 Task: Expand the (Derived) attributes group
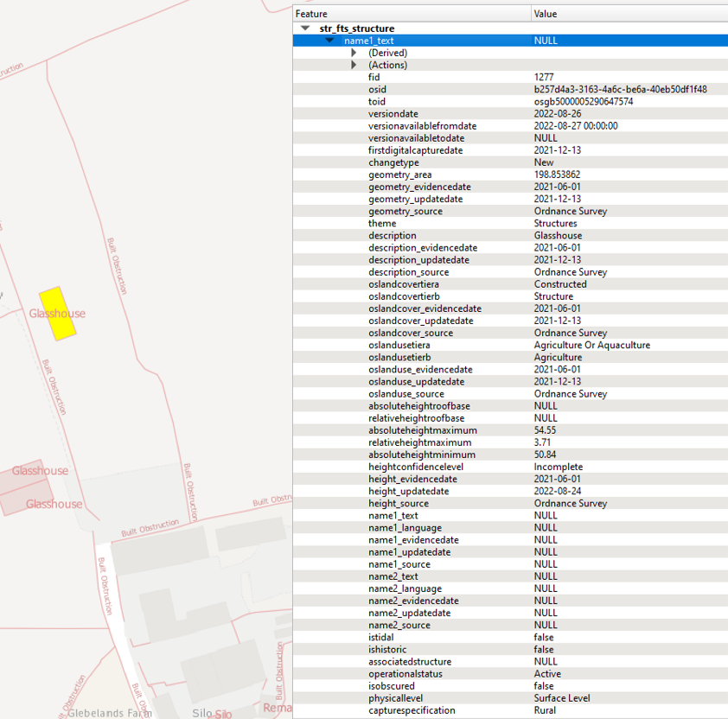[x=354, y=53]
